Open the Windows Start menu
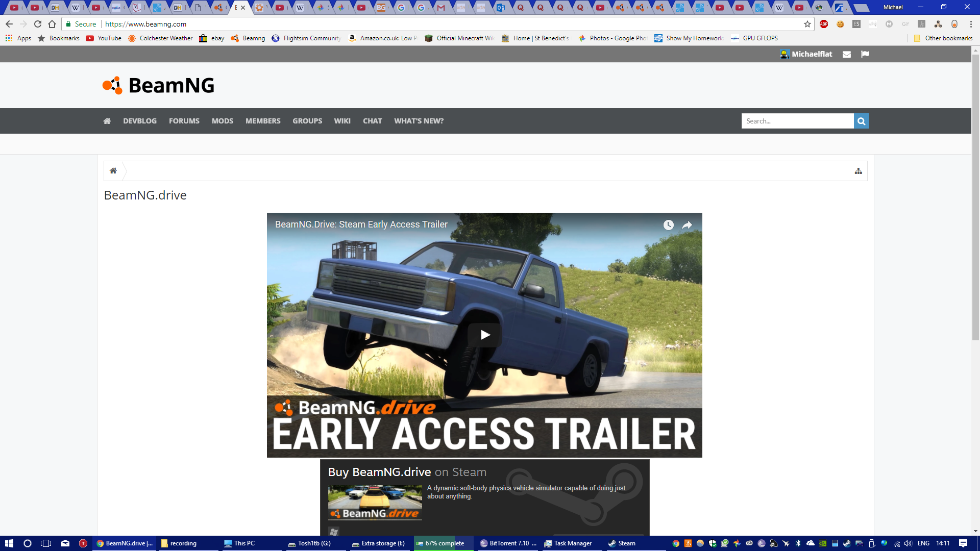Screen dimensions: 980x551 [9, 543]
